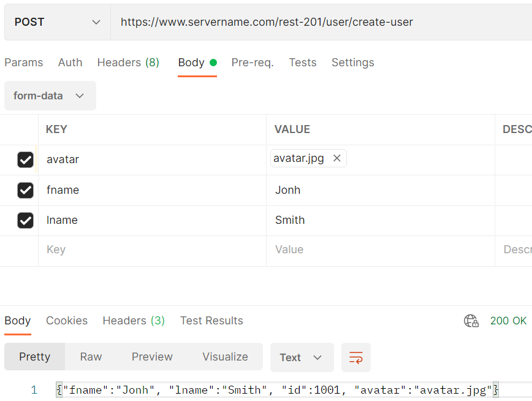
Task: Open the Pre-req. tab
Action: tap(253, 63)
